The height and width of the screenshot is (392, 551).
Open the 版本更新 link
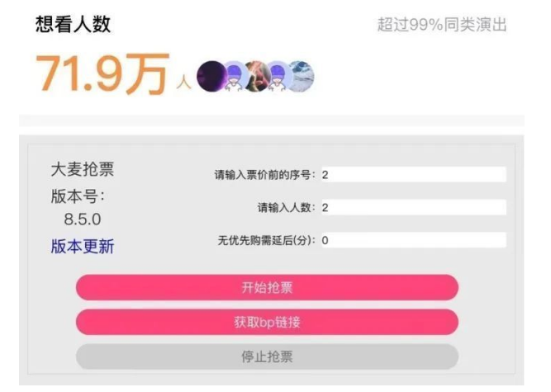83,247
